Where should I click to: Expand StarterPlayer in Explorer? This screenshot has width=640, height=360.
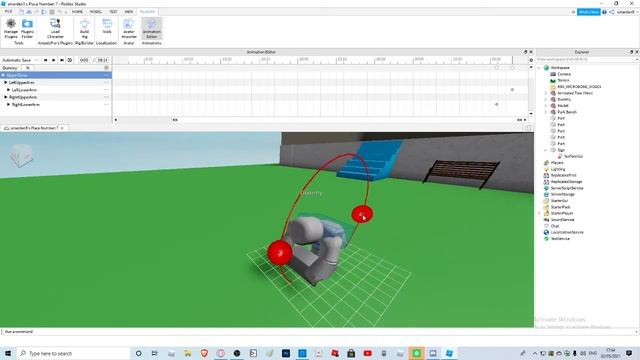pyautogui.click(x=540, y=213)
